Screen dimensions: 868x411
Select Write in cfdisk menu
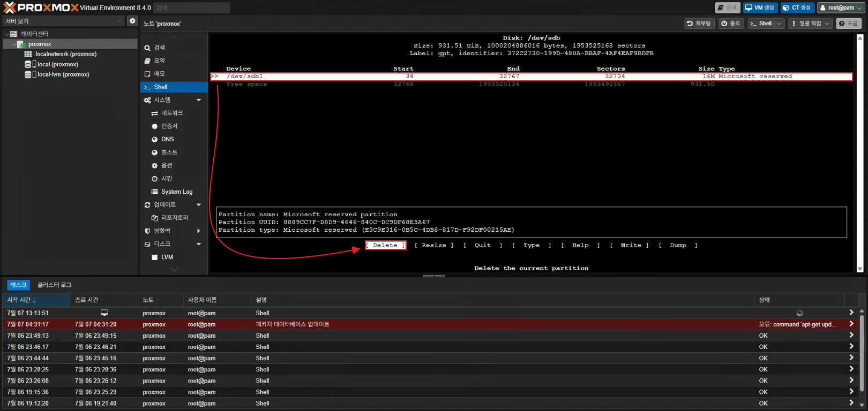pyautogui.click(x=629, y=245)
